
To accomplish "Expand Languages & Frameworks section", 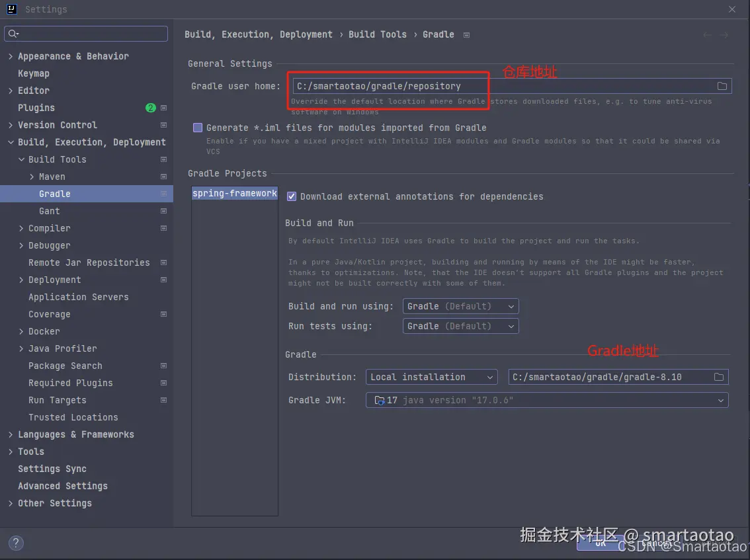I will coord(11,434).
